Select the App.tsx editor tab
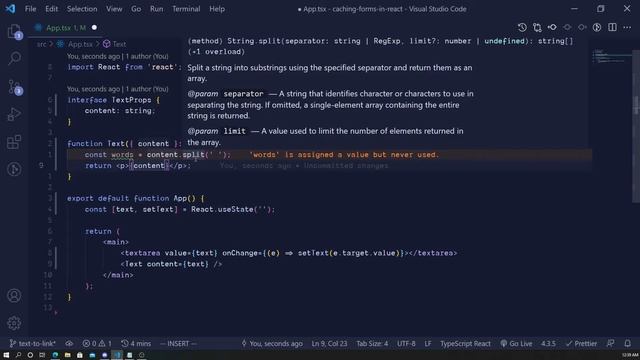 click(65, 28)
